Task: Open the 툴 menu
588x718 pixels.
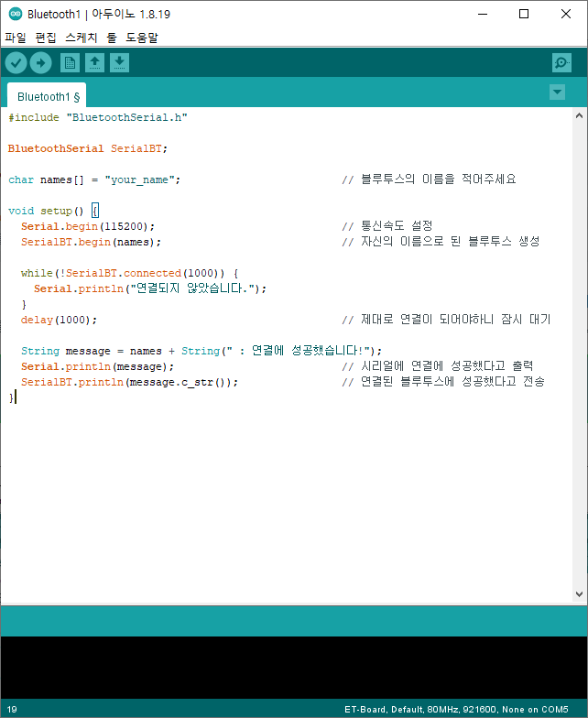Action: click(112, 38)
